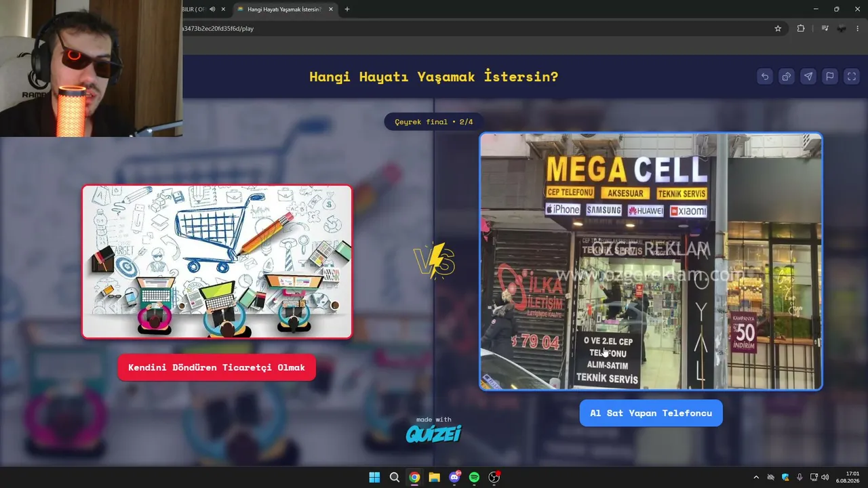The width and height of the screenshot is (868, 488).
Task: Open the clock and date showing 17:01
Action: pyautogui.click(x=848, y=477)
